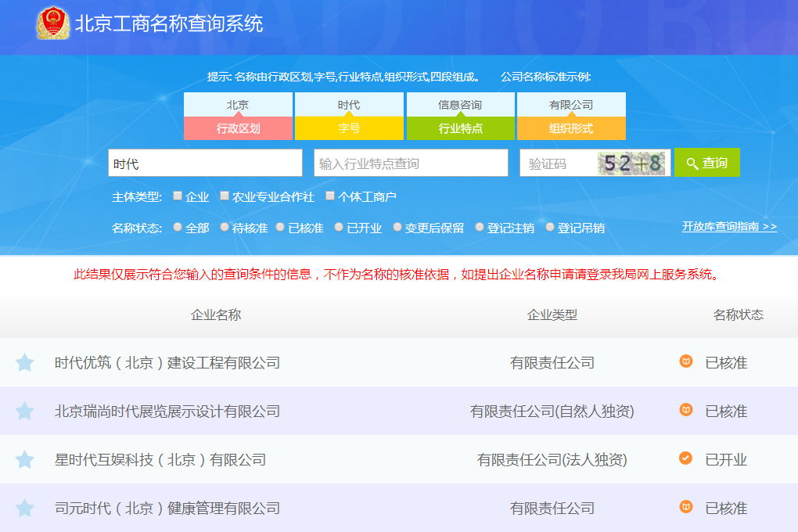Click star icon beside 北京瑞尚时代展览展示设计有限公司
The image size is (798, 532).
(x=25, y=412)
